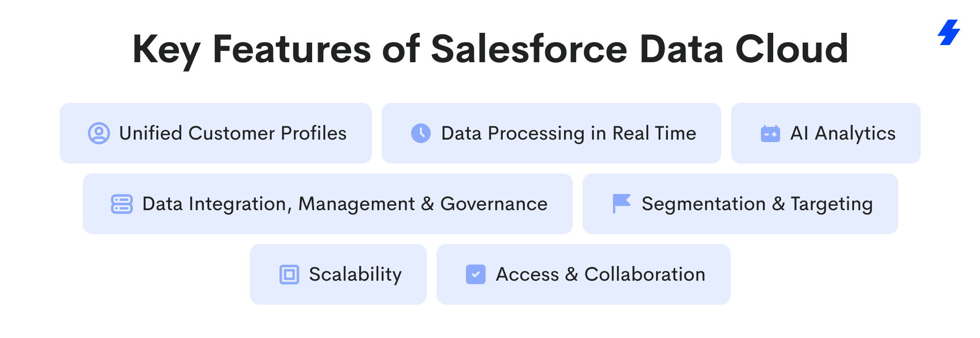Click the blue lightning bolt logo
Image resolution: width=980 pixels, height=338 pixels.
click(x=949, y=32)
